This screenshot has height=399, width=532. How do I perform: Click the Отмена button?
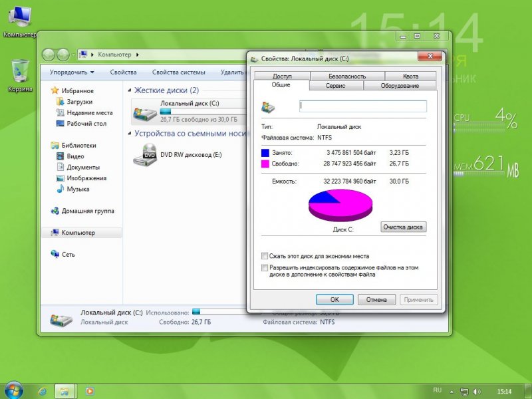click(x=376, y=300)
